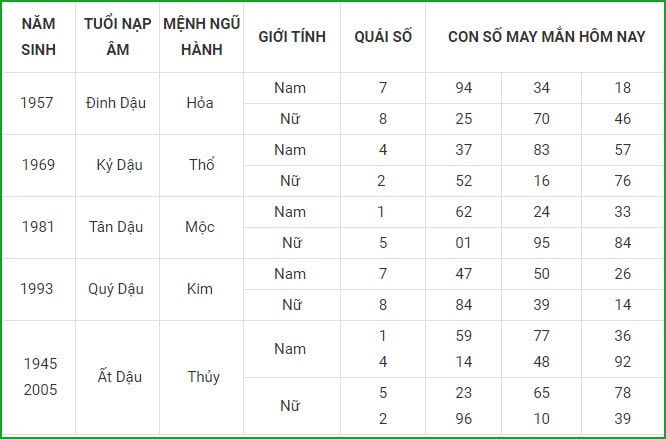
Task: Select the Thổ element cell
Action: pos(202,165)
